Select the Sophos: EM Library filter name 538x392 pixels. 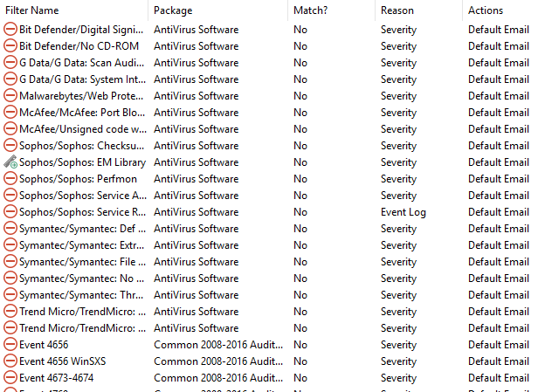click(x=82, y=162)
